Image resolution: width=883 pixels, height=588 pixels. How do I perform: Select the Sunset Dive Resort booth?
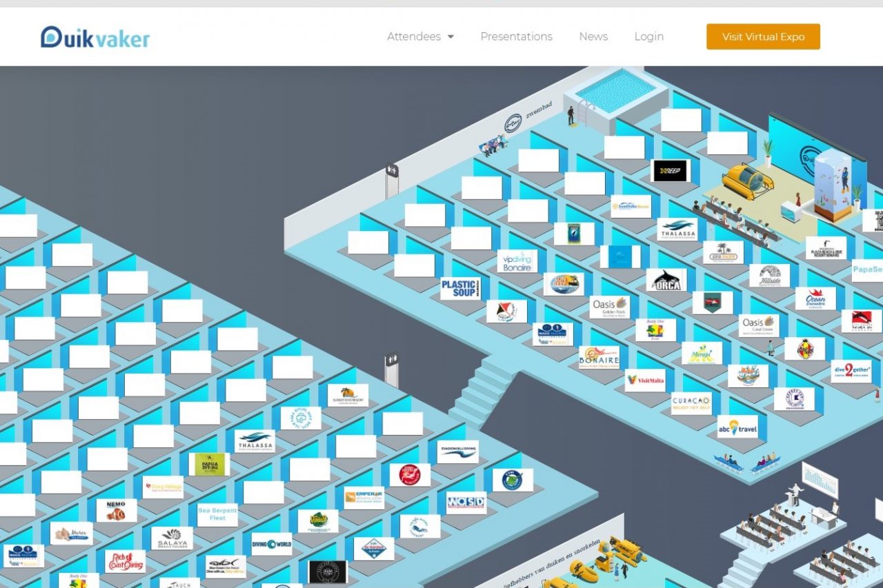(x=348, y=396)
